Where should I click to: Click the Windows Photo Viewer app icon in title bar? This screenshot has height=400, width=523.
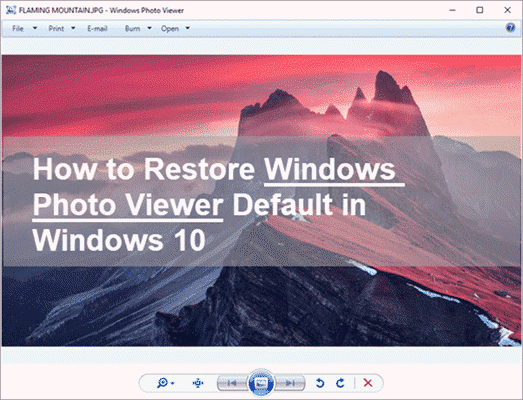pos(11,10)
